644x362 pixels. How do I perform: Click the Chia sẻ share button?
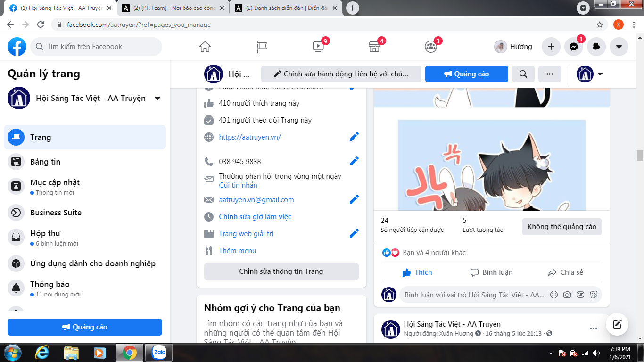click(x=566, y=272)
